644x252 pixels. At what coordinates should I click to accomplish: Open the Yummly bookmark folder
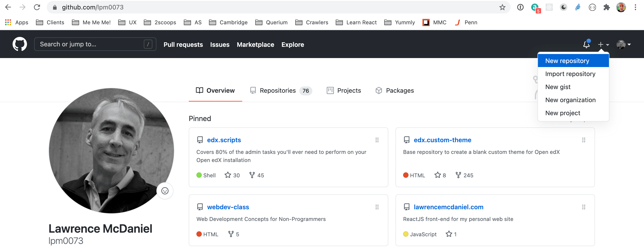point(400,22)
